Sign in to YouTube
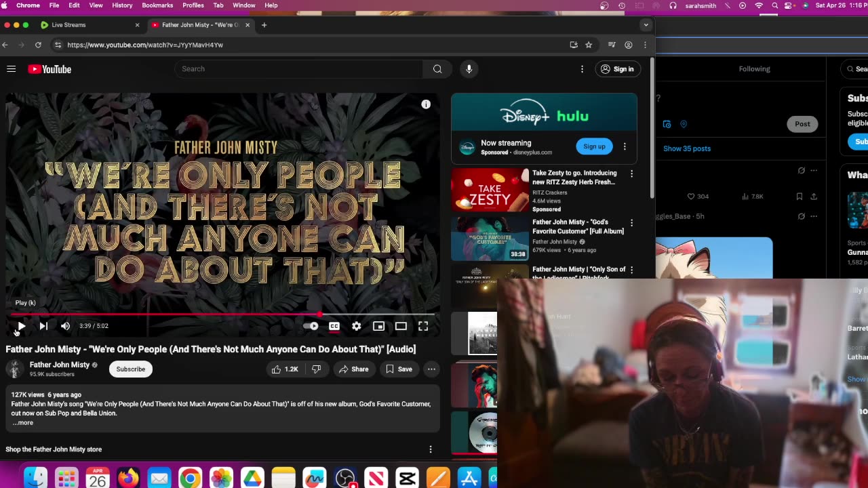This screenshot has width=868, height=488. tap(617, 69)
